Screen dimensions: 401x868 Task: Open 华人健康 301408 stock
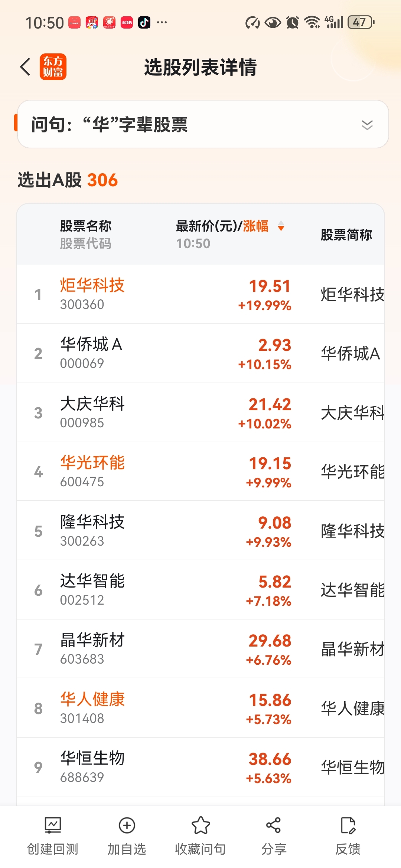coord(200,708)
